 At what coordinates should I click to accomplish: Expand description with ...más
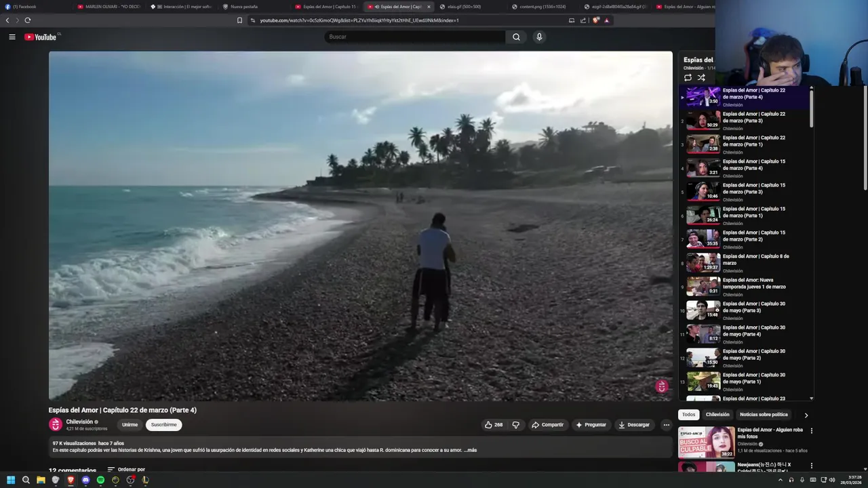(471, 450)
